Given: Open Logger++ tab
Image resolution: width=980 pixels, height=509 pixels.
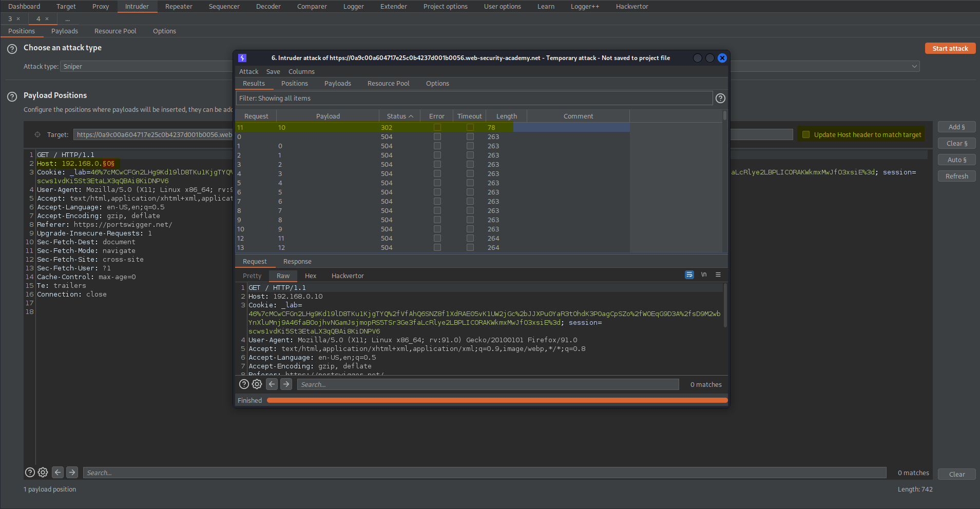Looking at the screenshot, I should 585,7.
